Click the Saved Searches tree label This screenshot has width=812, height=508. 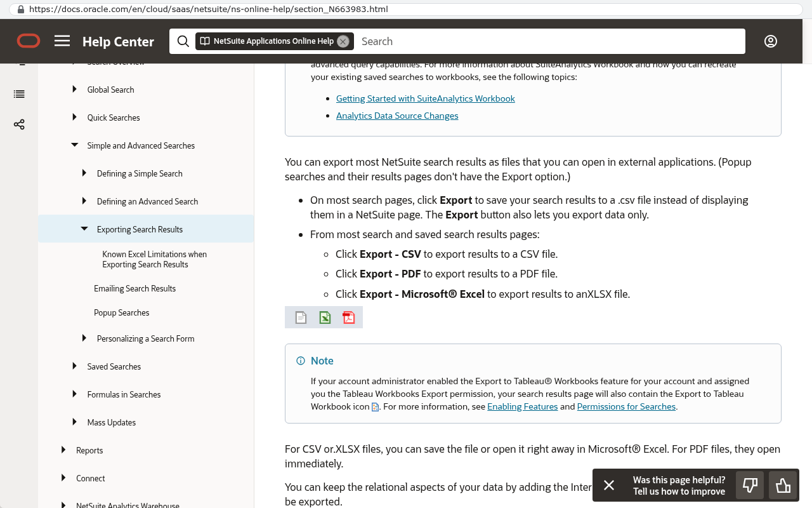tap(114, 366)
